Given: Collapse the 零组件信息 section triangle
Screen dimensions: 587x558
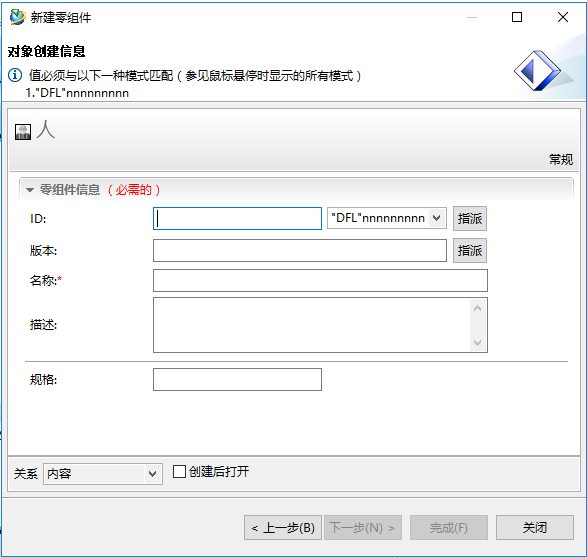Looking at the screenshot, I should (30, 190).
